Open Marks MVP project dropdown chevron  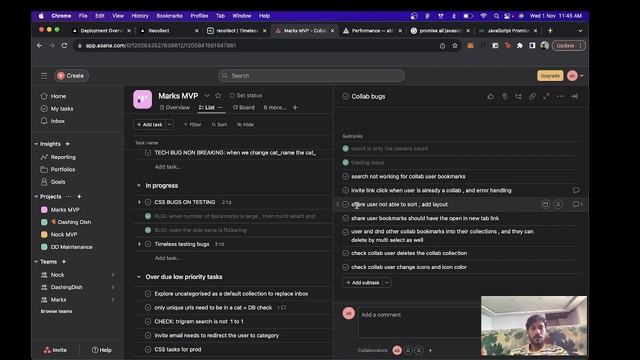click(207, 96)
